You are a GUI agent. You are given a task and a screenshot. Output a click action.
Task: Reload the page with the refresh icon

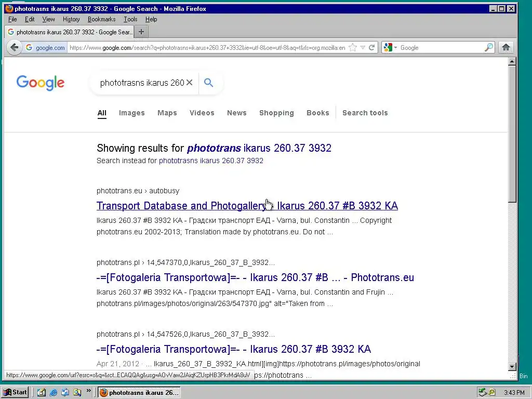(372, 47)
